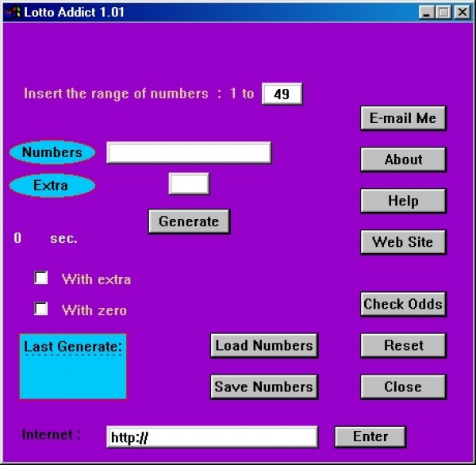Minimize the Lotto Addict window
The width and height of the screenshot is (476, 465).
click(426, 13)
